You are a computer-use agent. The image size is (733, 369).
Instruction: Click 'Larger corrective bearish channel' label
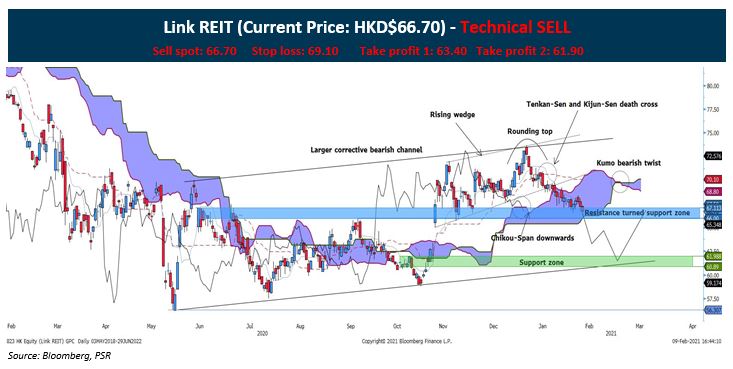(366, 150)
